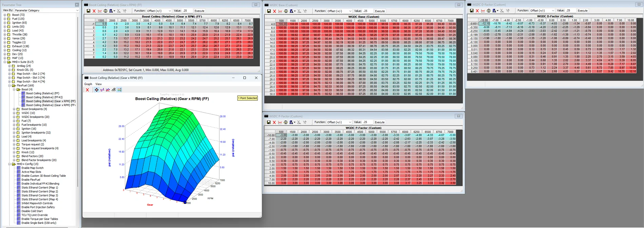Screen dimensions: 644x228
Task: Open the graph icon in WGDC D-Factor toolbar
Action: pos(483,11)
